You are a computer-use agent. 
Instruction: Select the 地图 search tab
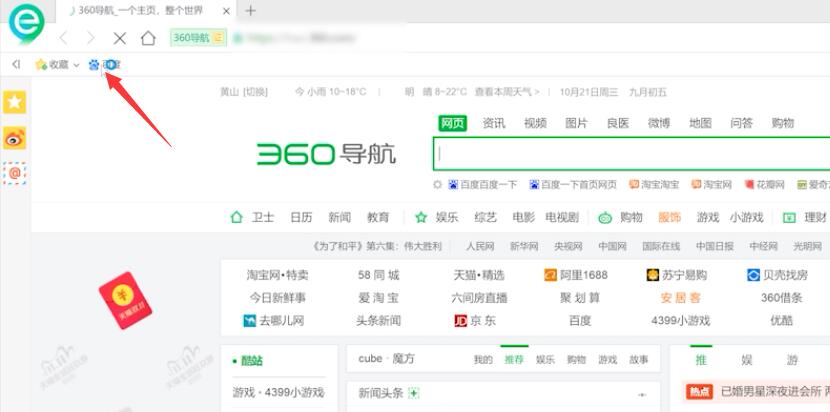coord(700,123)
